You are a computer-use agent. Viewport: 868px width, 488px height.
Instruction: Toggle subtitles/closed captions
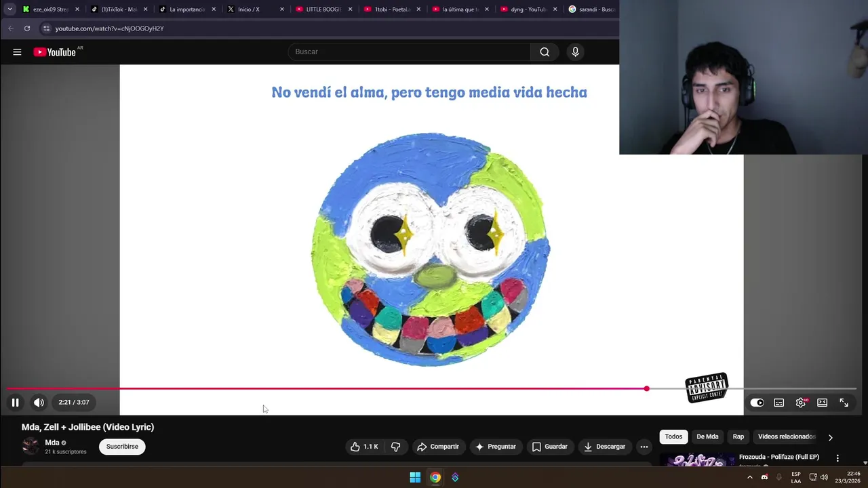point(779,403)
